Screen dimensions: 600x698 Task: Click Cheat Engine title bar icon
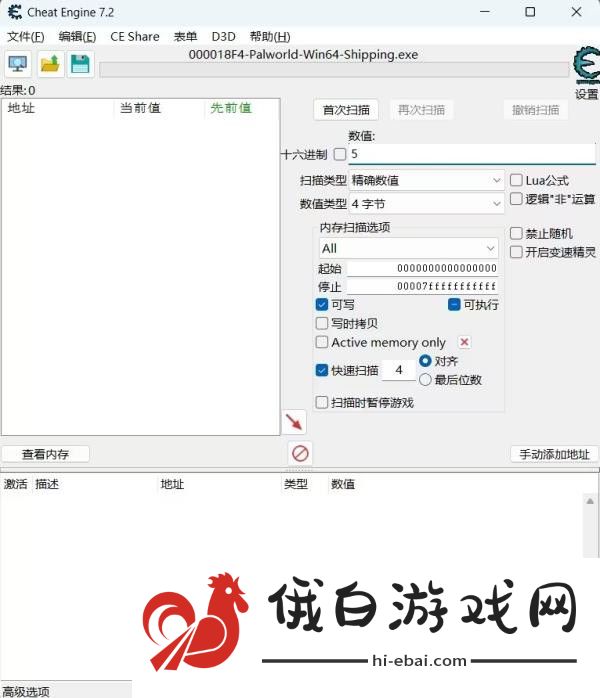coord(15,12)
